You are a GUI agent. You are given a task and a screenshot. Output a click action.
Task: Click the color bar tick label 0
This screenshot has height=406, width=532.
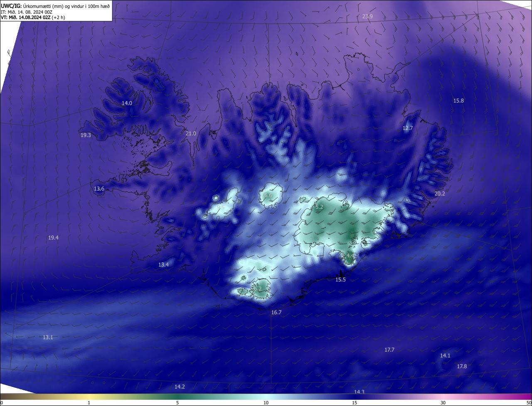2,403
